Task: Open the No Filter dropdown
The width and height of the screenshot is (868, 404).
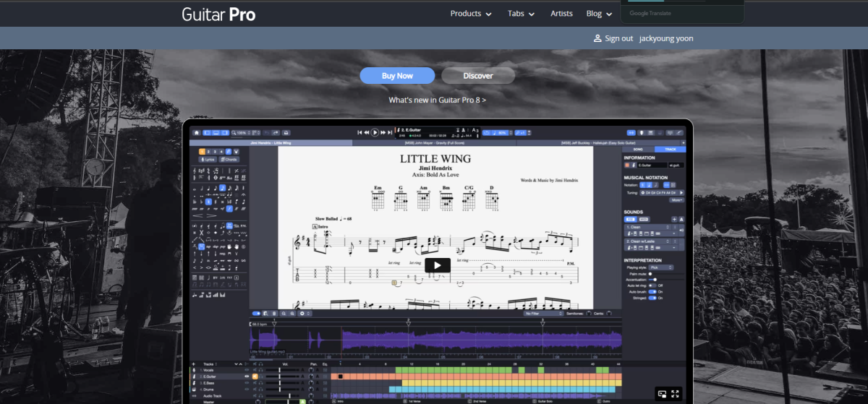Action: pos(544,314)
